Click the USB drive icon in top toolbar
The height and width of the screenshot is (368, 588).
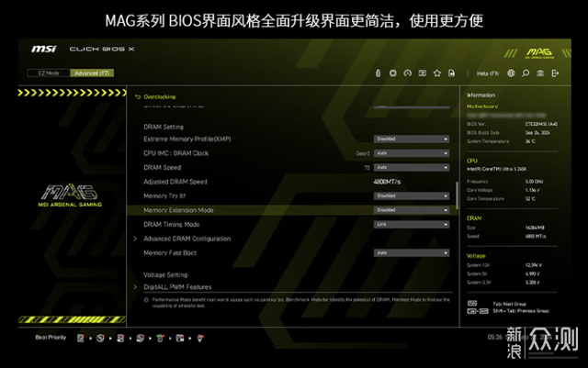tap(378, 73)
